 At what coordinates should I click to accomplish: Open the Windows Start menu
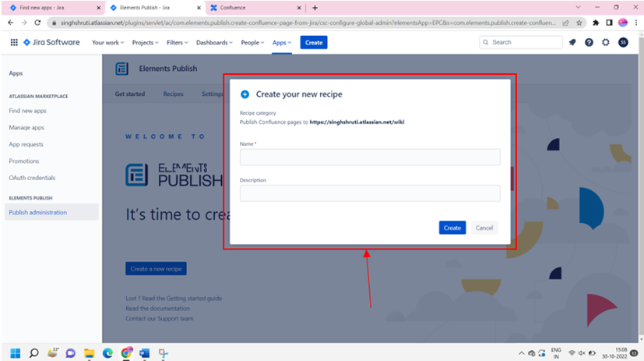16,353
